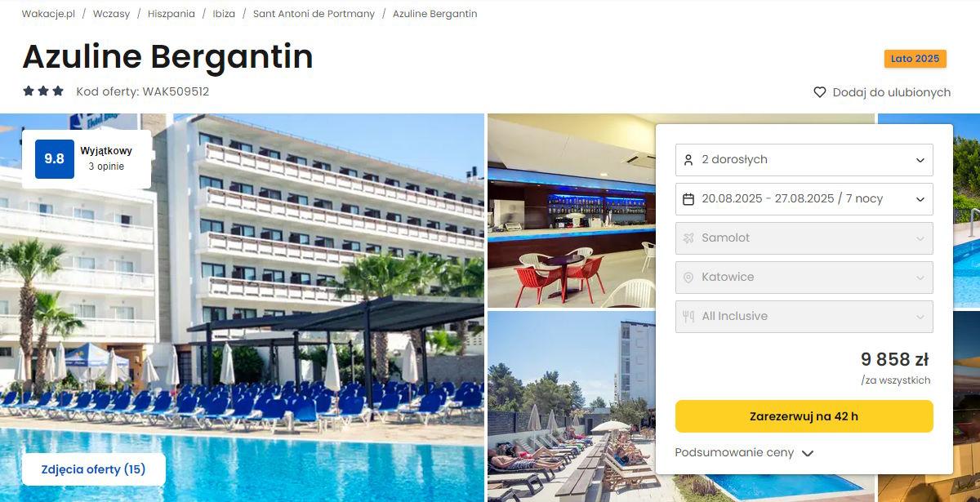
Task: Open the Katowice departure dropdown
Action: 804,277
